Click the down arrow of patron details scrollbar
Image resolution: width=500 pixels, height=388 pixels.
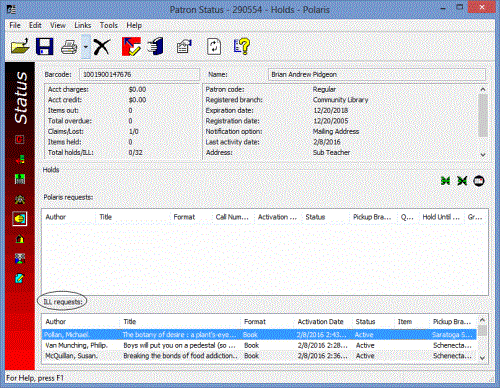[x=483, y=155]
